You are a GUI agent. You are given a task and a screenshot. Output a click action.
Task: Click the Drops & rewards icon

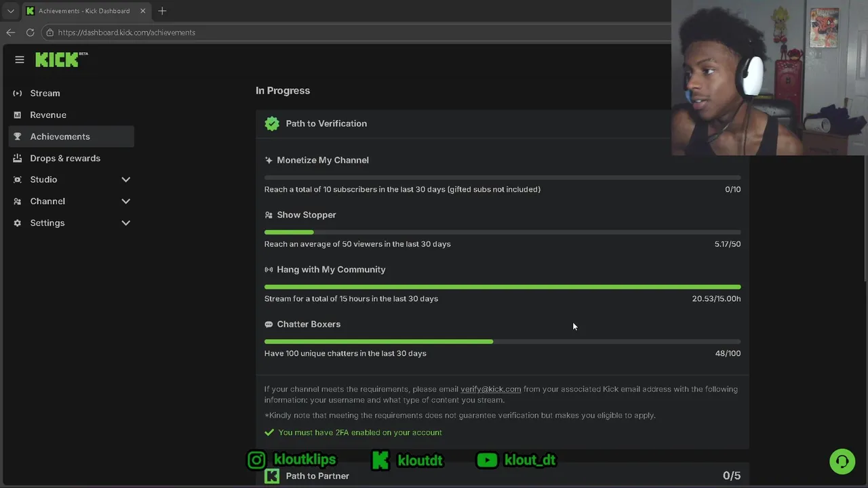tap(18, 158)
